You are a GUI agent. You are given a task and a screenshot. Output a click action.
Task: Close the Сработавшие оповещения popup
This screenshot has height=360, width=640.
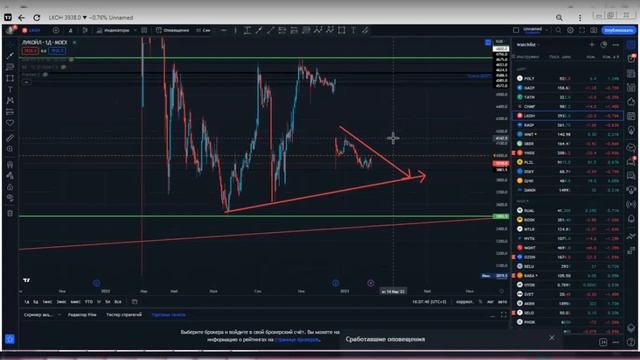(552, 338)
